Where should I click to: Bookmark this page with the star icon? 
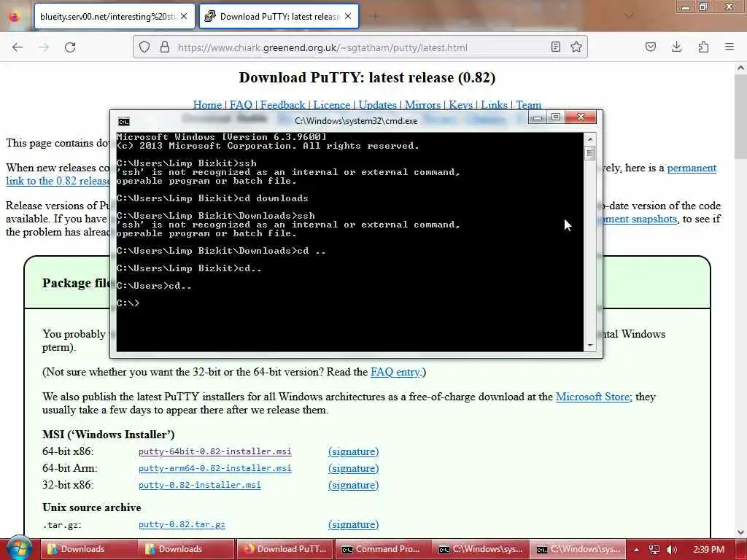point(576,47)
